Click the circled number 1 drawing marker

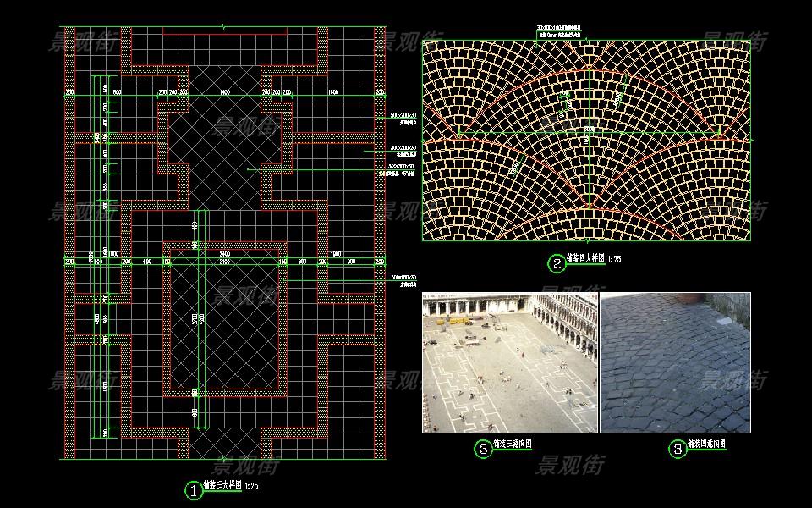coord(194,489)
